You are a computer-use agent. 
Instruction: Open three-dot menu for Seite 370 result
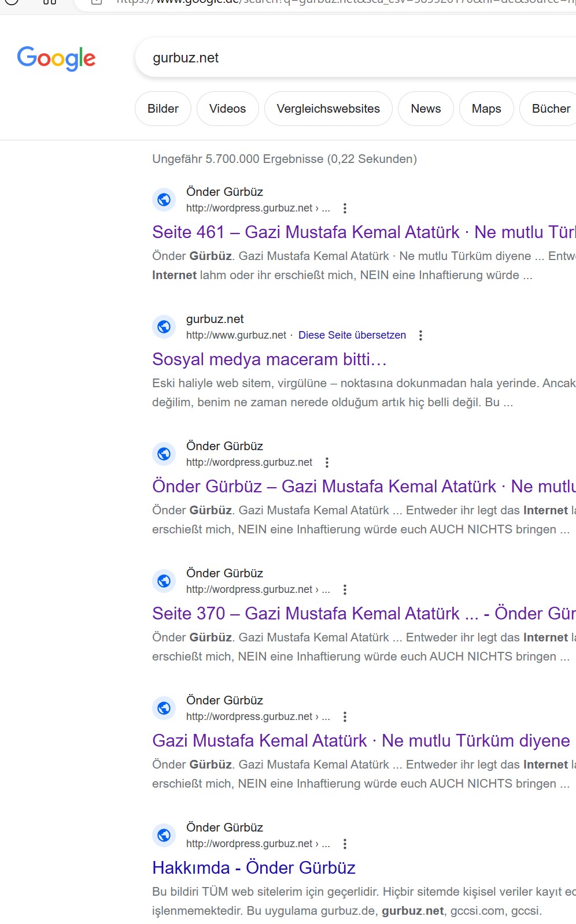coord(345,589)
